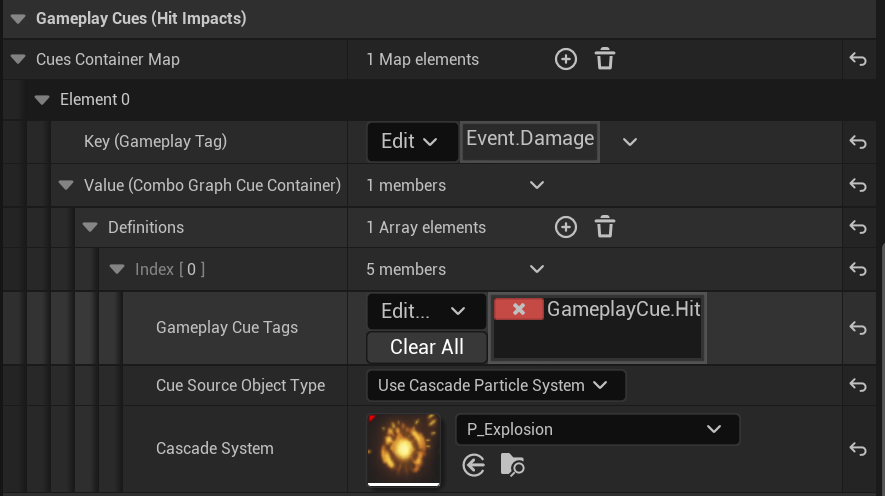
Task: Add element to Cues Container Map
Action: pyautogui.click(x=566, y=60)
